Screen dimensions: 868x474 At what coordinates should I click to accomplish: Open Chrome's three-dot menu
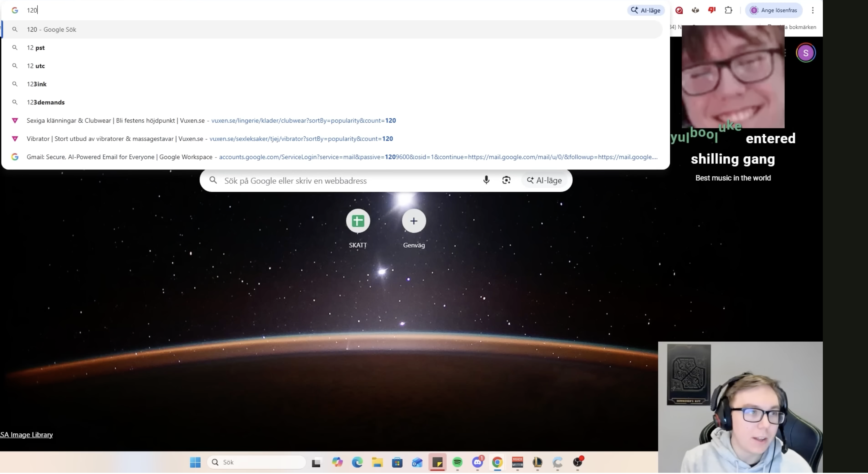point(813,10)
